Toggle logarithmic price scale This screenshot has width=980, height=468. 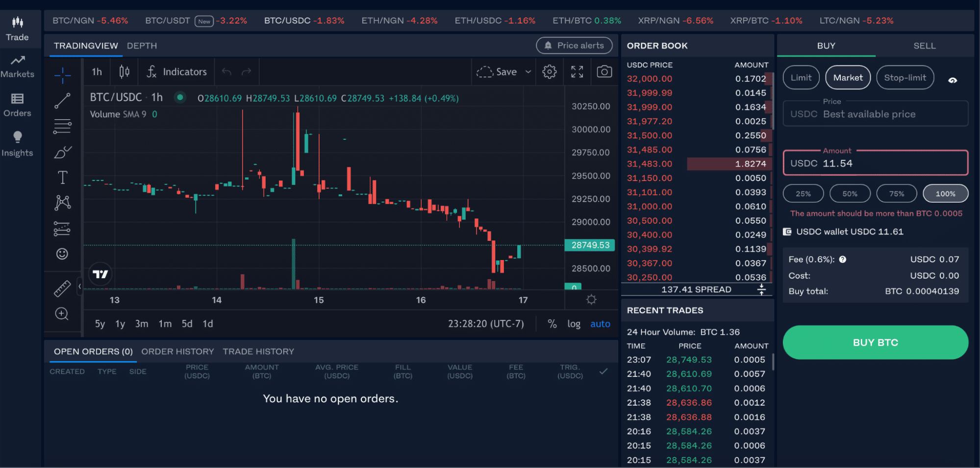pyautogui.click(x=574, y=324)
